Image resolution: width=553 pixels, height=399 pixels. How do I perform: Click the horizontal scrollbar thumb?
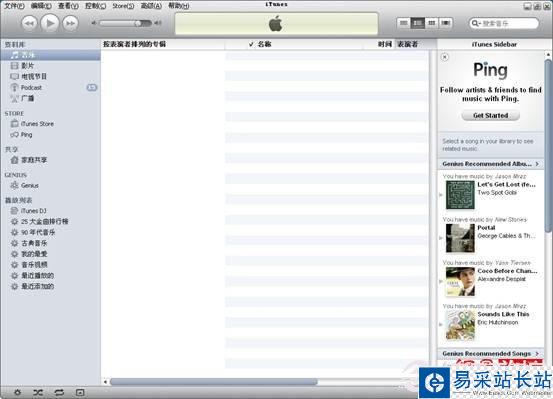tap(214, 382)
